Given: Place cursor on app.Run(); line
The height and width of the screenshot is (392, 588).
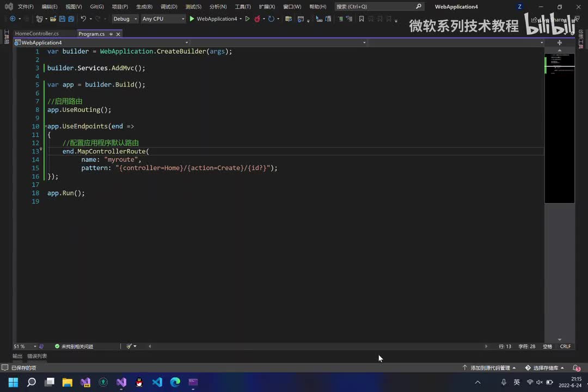Looking at the screenshot, I should (x=66, y=193).
